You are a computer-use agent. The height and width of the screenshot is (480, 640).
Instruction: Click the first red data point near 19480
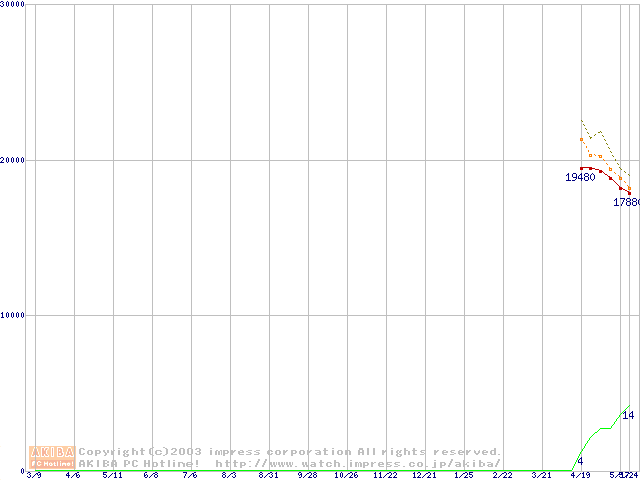coord(582,168)
